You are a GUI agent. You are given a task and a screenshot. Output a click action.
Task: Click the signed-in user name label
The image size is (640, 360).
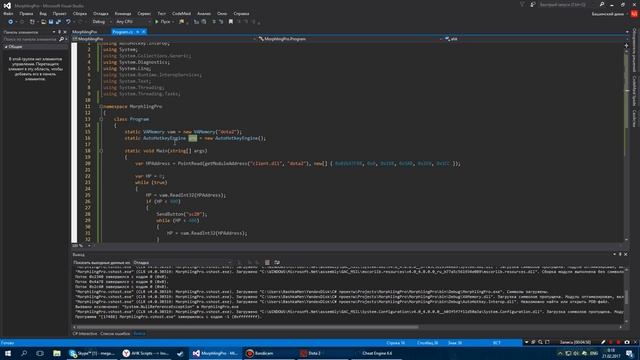[608, 14]
